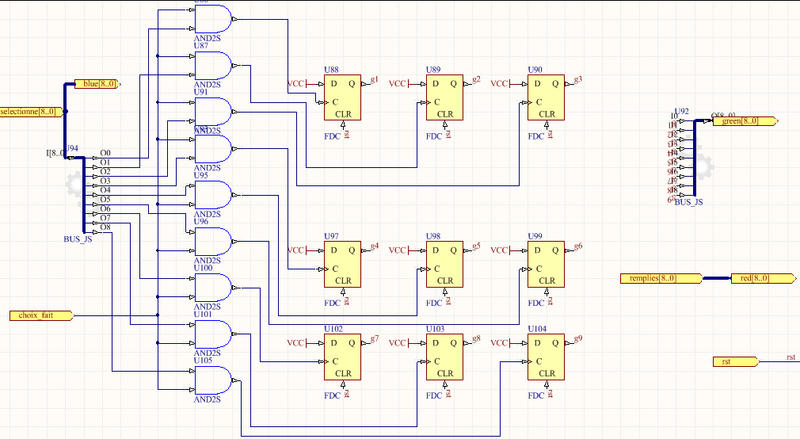Pick the U97 FDC flip-flop
Viewport: 800px width, 439px height.
pyautogui.click(x=342, y=263)
